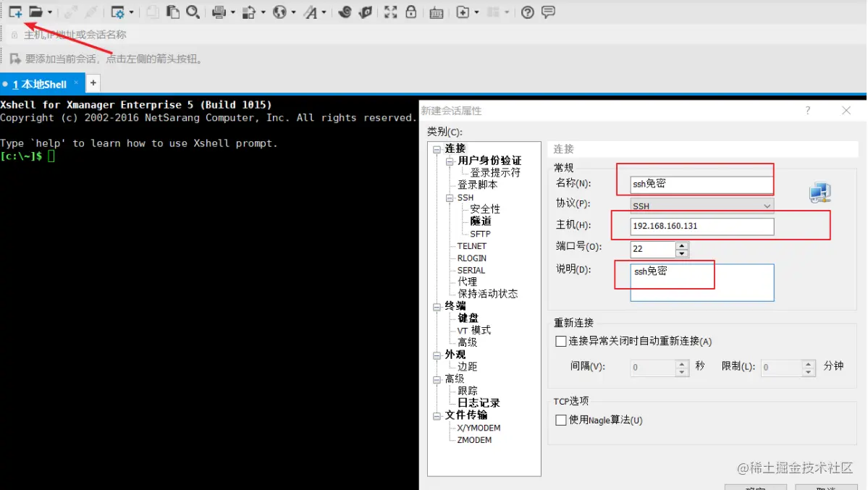Click the Key Mapping keyboard icon

pyautogui.click(x=437, y=13)
